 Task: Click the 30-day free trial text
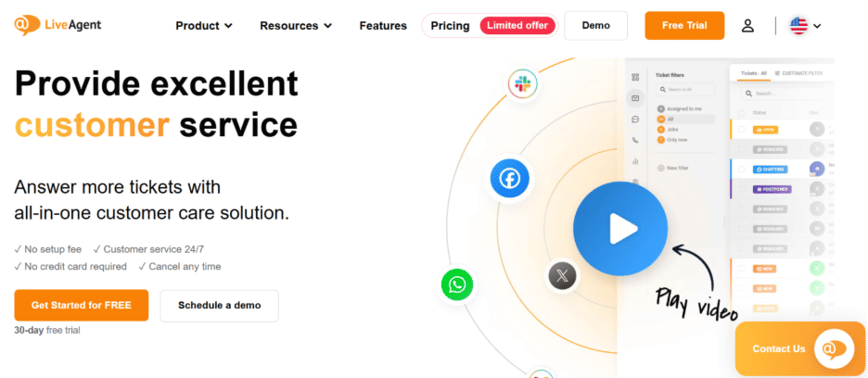coord(47,331)
